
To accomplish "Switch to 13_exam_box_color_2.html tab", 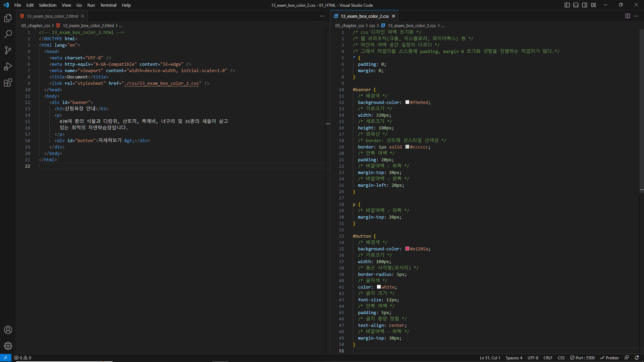I will click(52, 16).
